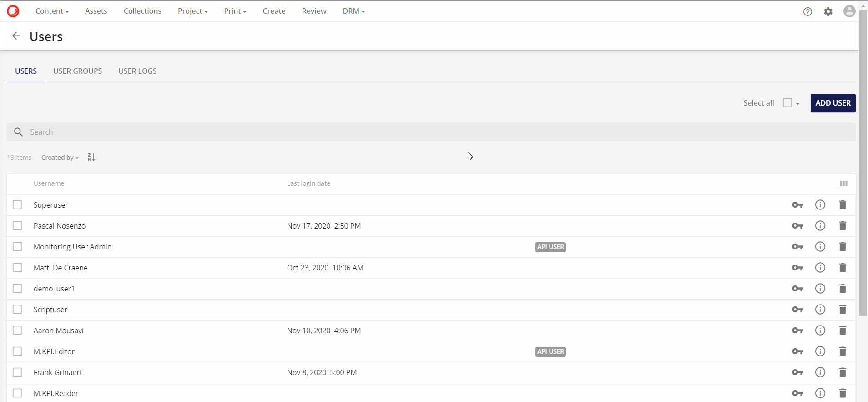This screenshot has height=402, width=868.
Task: Open the Project dropdown menu
Action: 192,11
